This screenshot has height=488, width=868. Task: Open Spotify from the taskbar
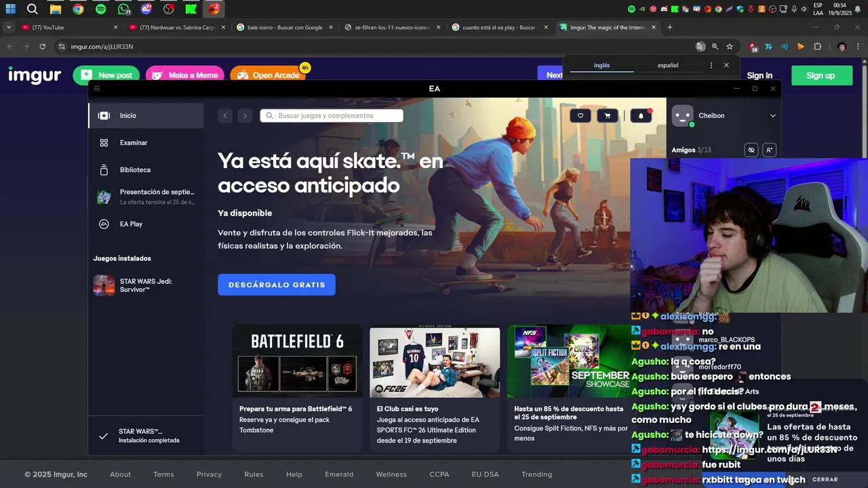[100, 9]
